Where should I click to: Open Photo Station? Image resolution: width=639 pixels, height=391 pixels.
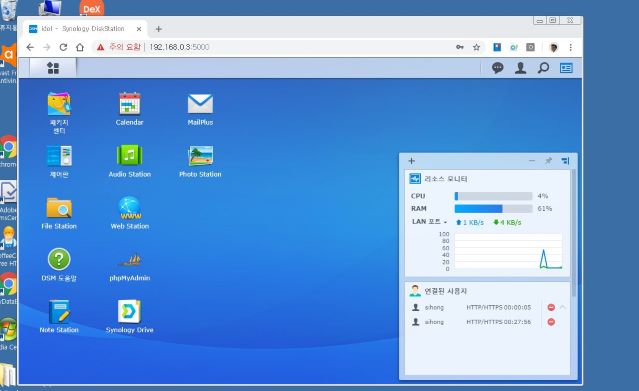pos(200,161)
